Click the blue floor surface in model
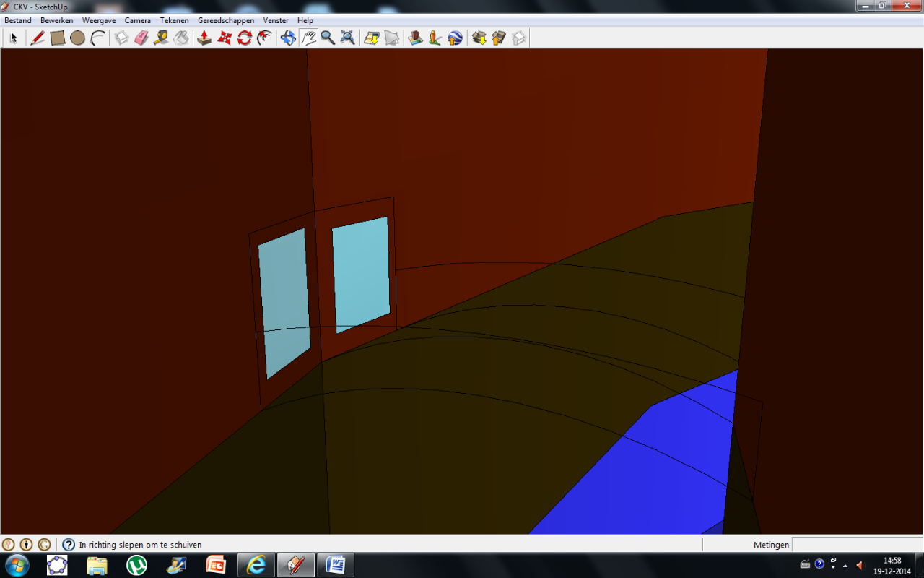Viewport: 924px width, 578px height. point(650,470)
